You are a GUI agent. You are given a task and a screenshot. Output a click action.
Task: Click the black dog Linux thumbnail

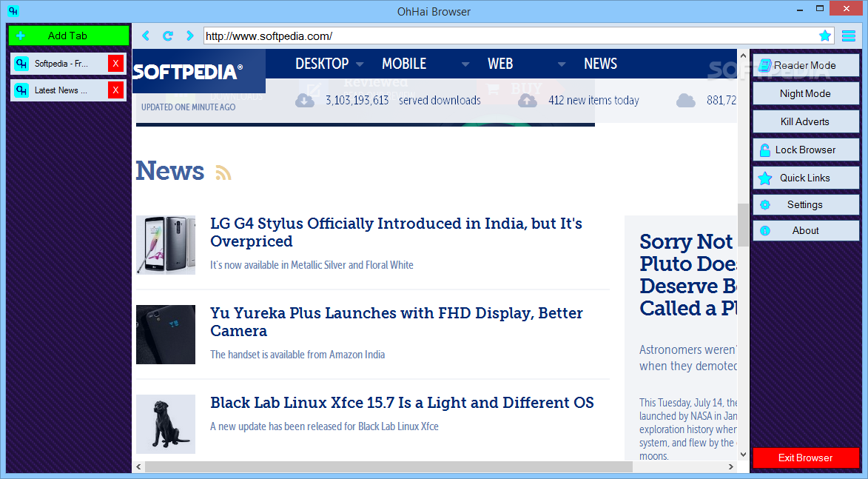click(x=166, y=424)
